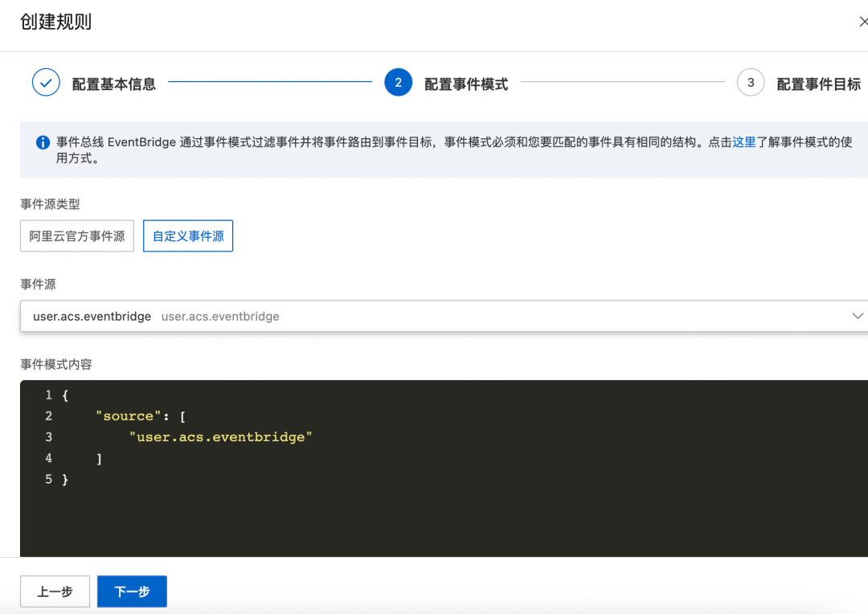868x614 pixels.
Task: Open the 这里 help link
Action: click(x=743, y=141)
